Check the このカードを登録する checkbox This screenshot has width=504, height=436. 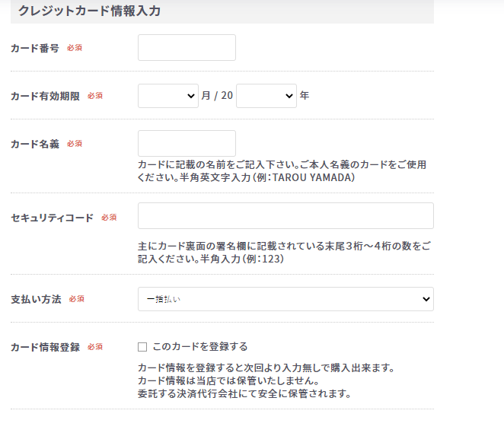tap(142, 347)
